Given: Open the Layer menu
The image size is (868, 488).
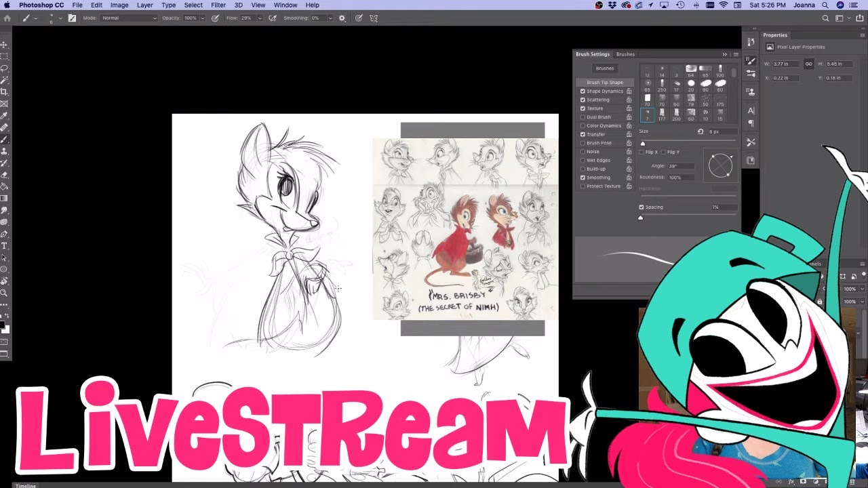Looking at the screenshot, I should pyautogui.click(x=144, y=5).
